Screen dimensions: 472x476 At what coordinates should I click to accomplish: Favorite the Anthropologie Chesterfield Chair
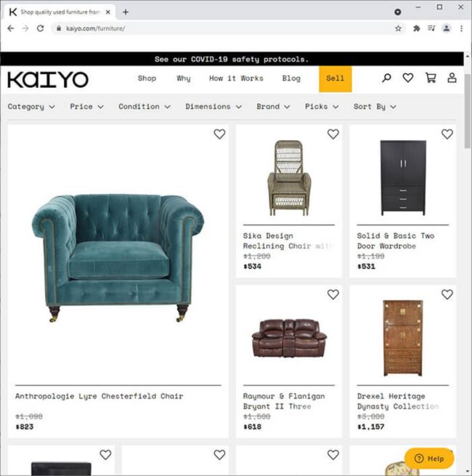(x=219, y=134)
